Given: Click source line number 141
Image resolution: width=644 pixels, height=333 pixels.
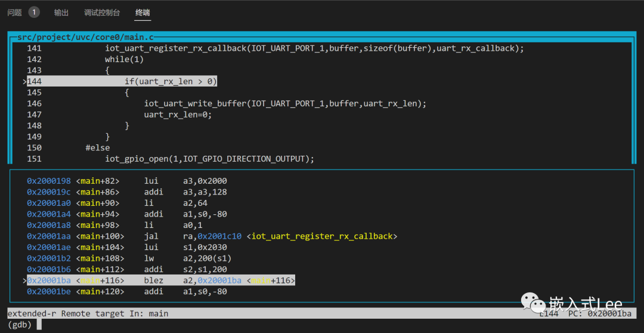Looking at the screenshot, I should pos(34,48).
